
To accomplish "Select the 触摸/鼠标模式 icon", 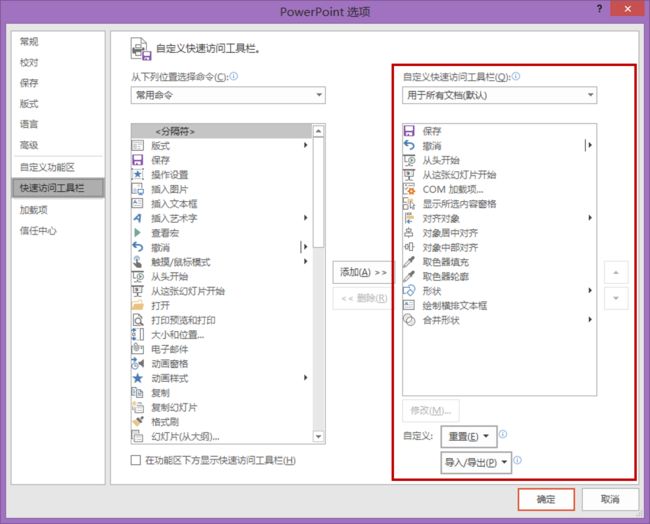I will (x=138, y=262).
